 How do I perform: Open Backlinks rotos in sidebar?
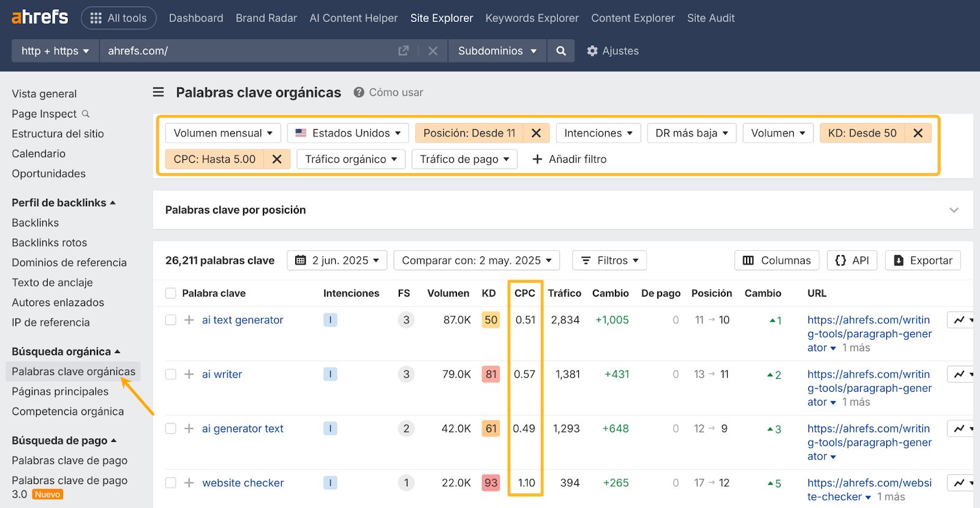pyautogui.click(x=50, y=243)
